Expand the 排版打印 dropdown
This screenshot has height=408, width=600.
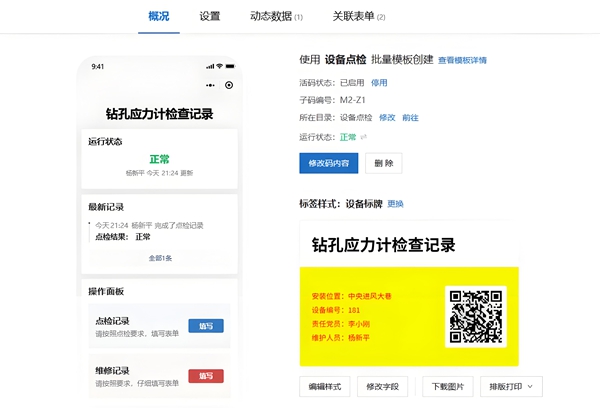tap(511, 386)
